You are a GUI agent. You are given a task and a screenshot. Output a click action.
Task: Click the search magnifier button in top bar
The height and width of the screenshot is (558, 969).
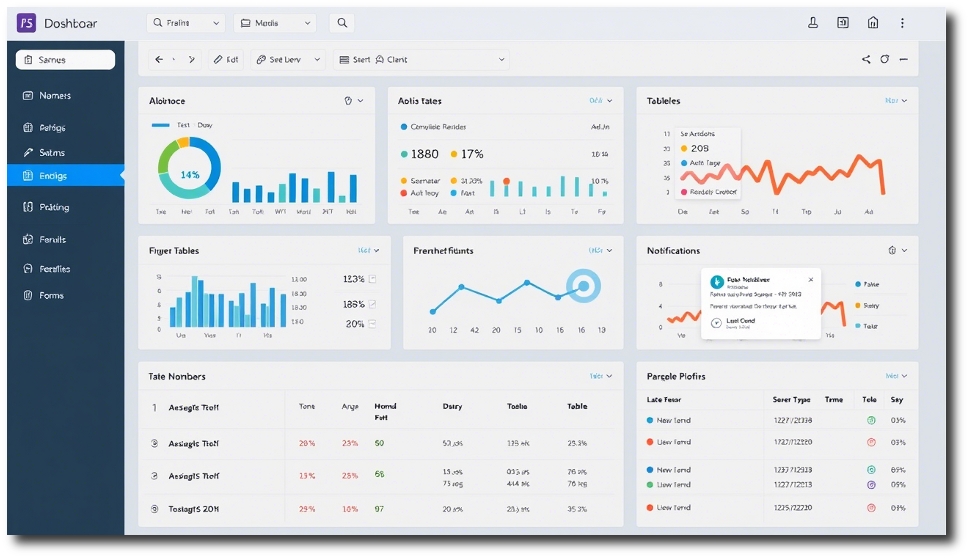tap(342, 23)
